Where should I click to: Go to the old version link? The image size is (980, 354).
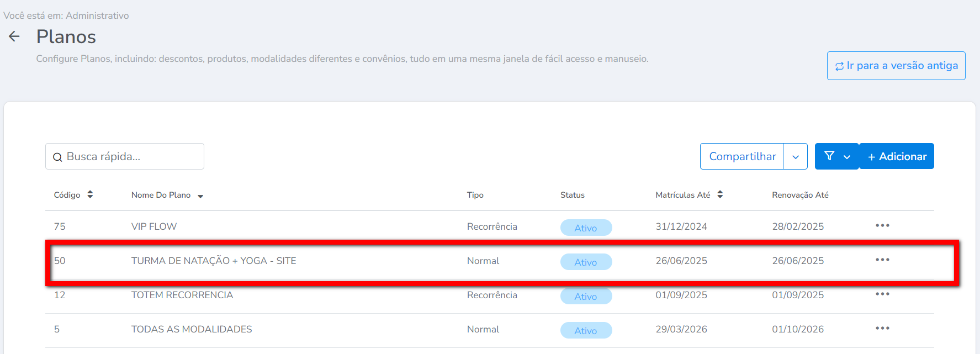(896, 66)
